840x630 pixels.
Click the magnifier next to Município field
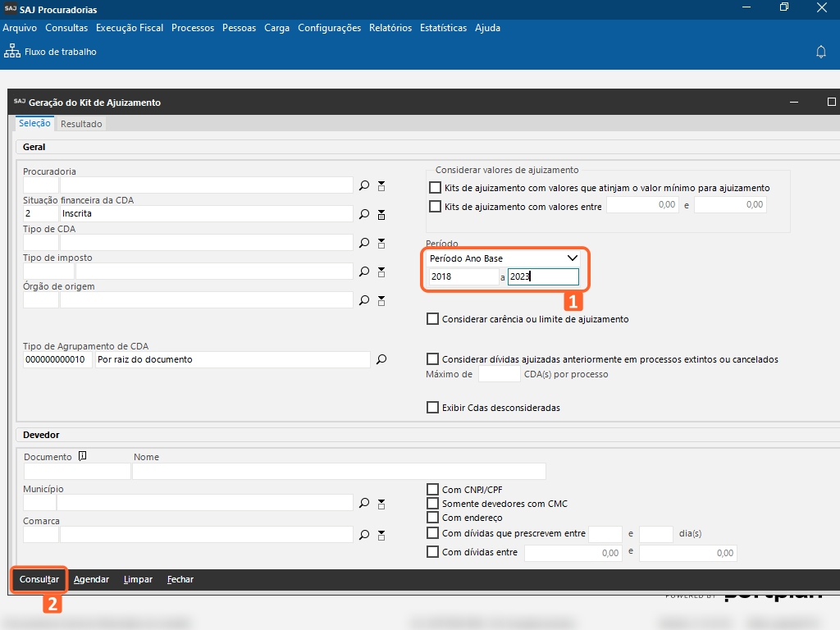point(364,503)
